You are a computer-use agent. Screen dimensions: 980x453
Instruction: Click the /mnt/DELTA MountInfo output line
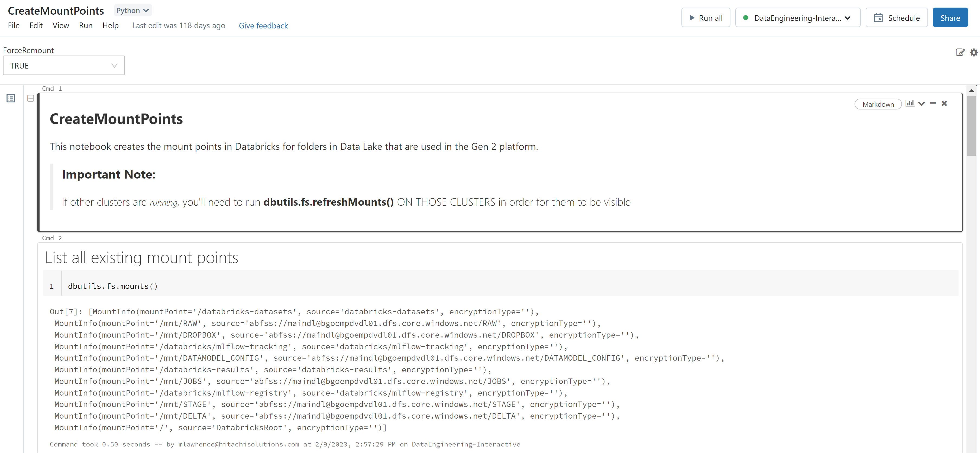(x=337, y=416)
